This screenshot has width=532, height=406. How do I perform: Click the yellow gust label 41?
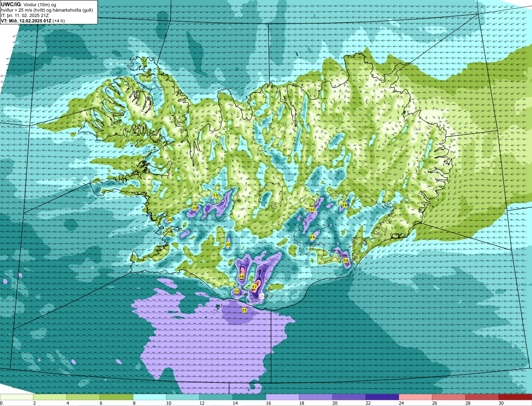pos(254,286)
